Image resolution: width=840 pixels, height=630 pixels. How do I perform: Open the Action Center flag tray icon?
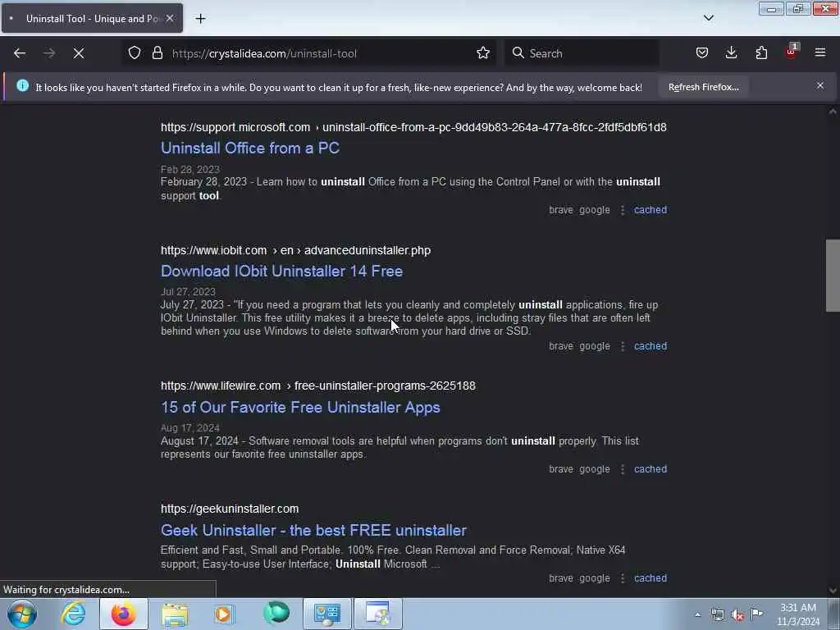[x=756, y=614]
